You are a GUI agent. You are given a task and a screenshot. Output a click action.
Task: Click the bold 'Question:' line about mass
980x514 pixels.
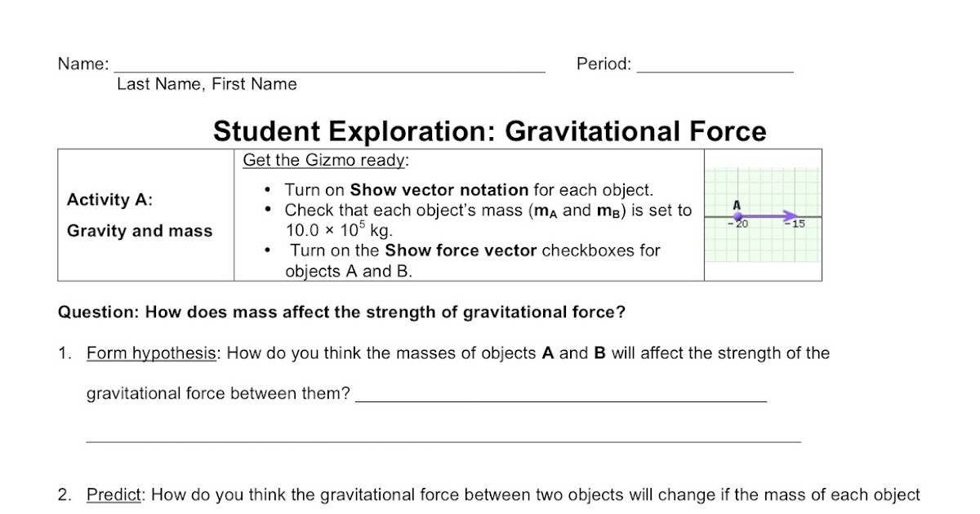click(x=341, y=312)
